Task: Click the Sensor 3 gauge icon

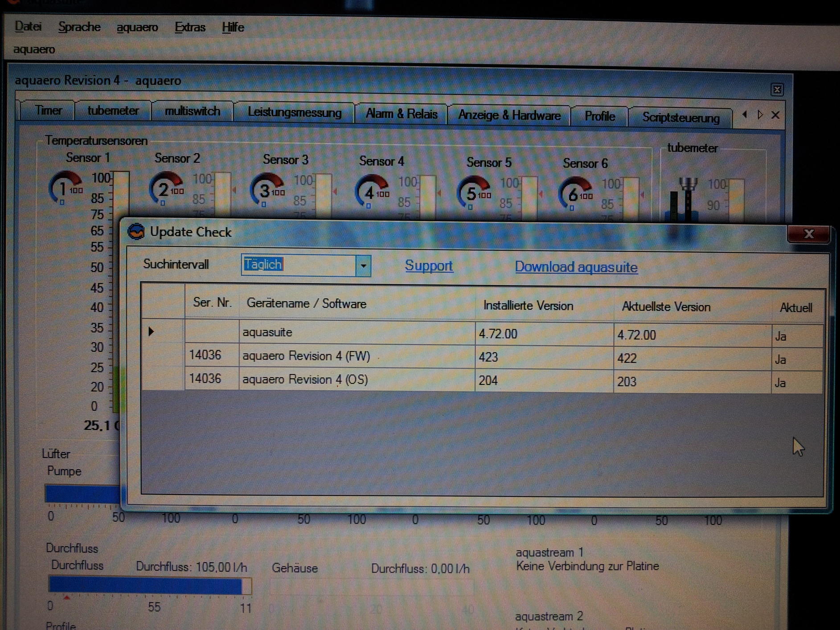Action: pyautogui.click(x=267, y=190)
